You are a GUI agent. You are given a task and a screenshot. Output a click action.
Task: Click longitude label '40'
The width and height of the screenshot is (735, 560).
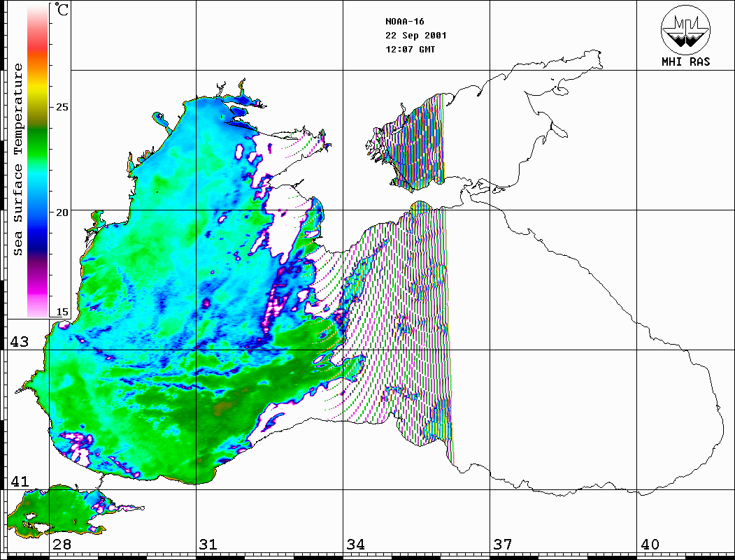[650, 544]
